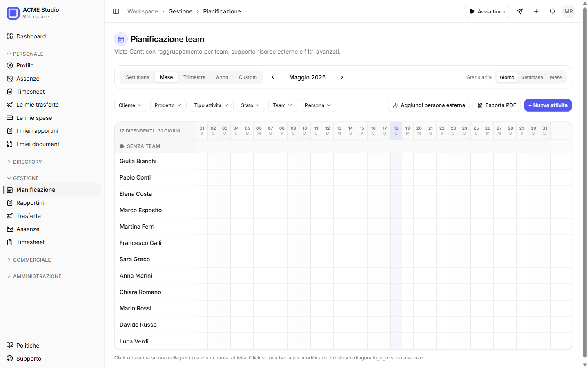
Task: Click Nuova attività button
Action: 548,105
